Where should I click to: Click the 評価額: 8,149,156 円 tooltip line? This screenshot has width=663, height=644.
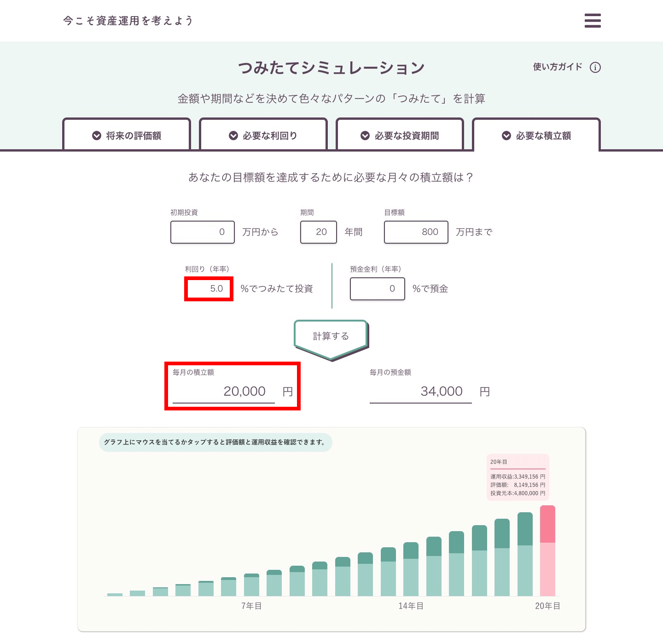(518, 485)
